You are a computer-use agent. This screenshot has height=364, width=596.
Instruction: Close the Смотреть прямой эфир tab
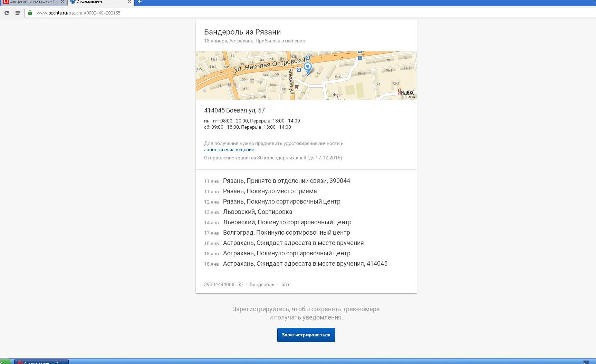(63, 2)
